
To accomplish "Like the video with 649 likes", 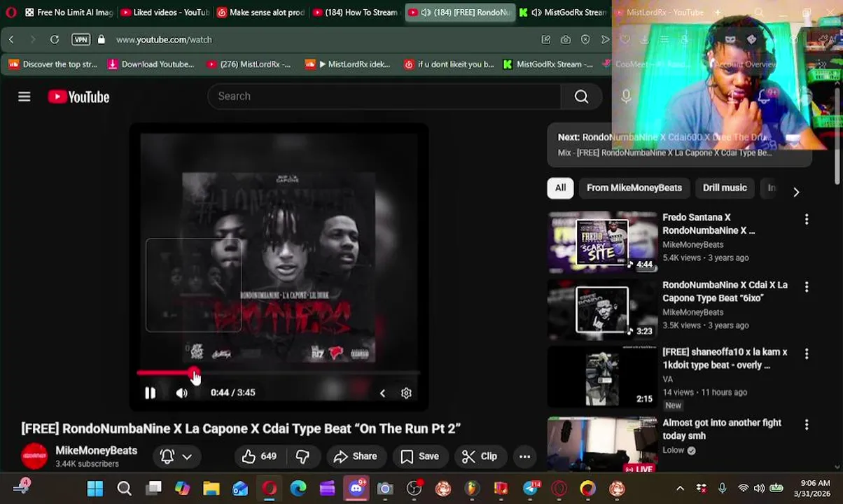I will [258, 456].
